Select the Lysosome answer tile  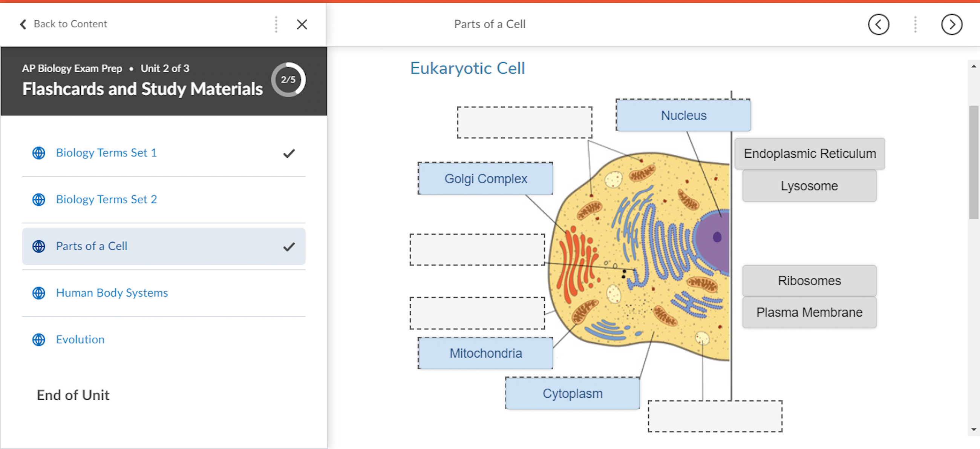[x=809, y=186]
